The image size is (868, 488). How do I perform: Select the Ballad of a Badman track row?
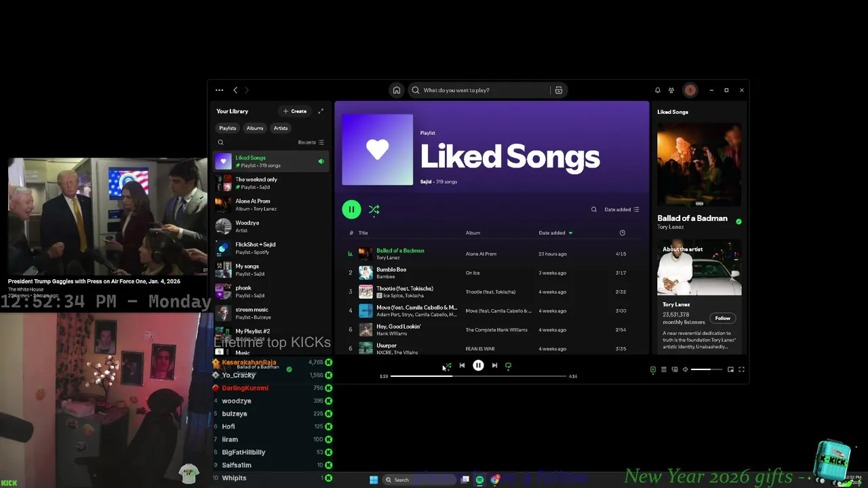[491, 253]
